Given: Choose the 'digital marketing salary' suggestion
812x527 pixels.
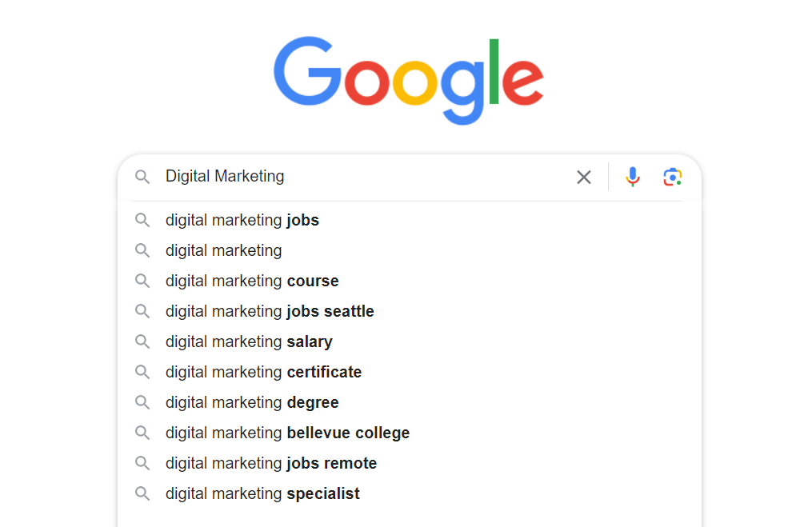Looking at the screenshot, I should tap(248, 341).
